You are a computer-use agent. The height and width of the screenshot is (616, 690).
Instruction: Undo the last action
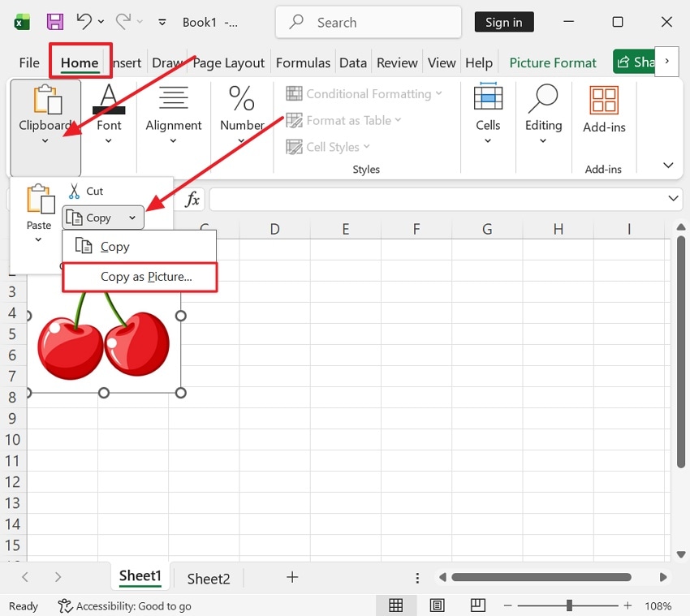(x=84, y=21)
